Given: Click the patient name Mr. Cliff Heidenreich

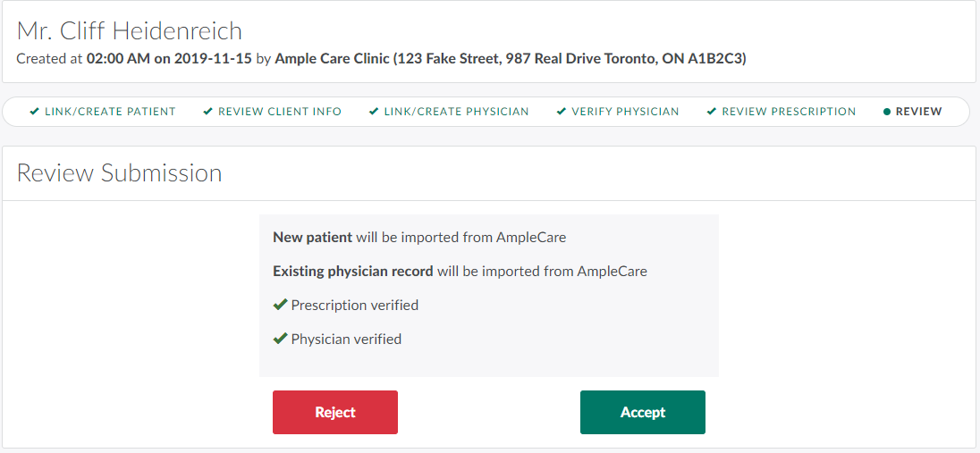Looking at the screenshot, I should [x=130, y=30].
